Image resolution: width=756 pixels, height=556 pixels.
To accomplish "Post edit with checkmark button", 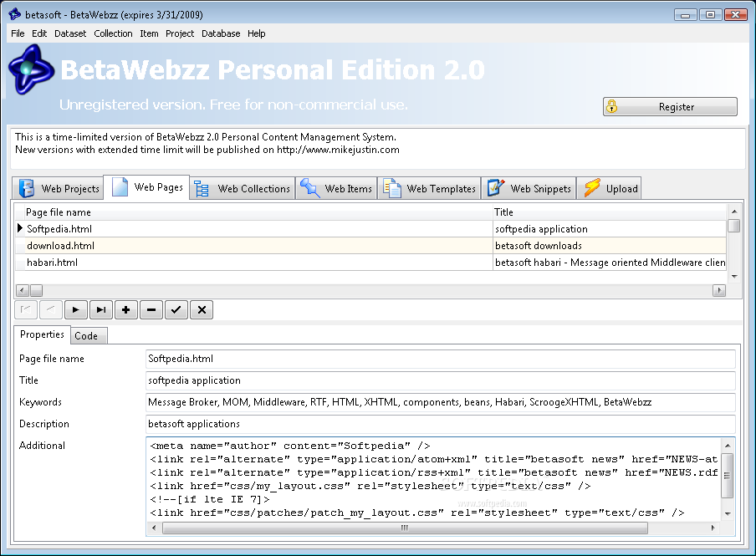I will pos(176,309).
